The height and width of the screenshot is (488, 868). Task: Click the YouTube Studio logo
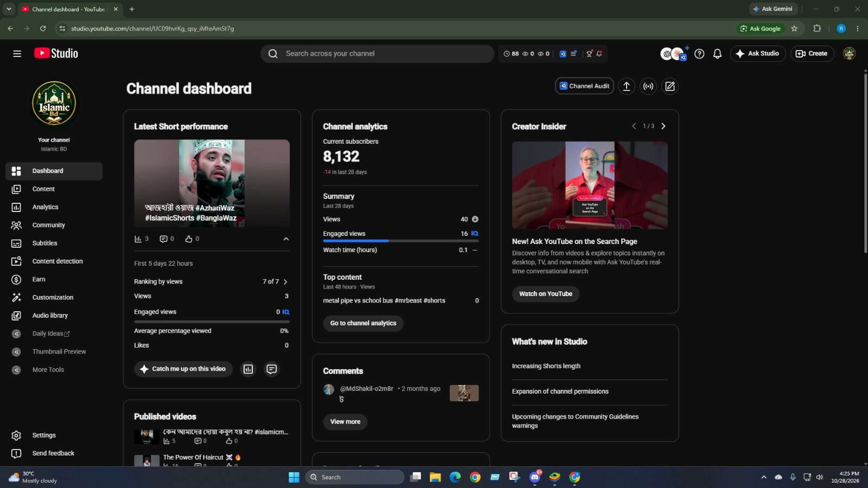coord(56,53)
